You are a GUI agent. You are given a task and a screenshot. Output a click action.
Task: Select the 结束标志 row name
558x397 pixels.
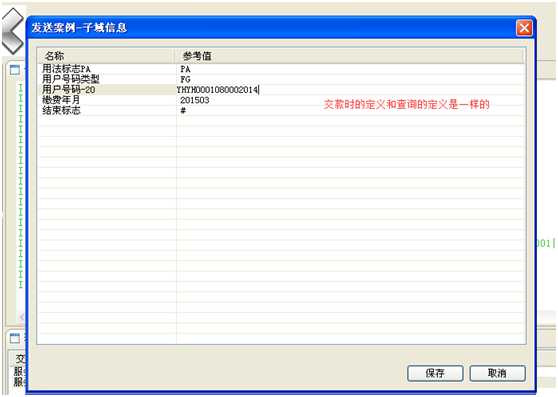pos(61,110)
